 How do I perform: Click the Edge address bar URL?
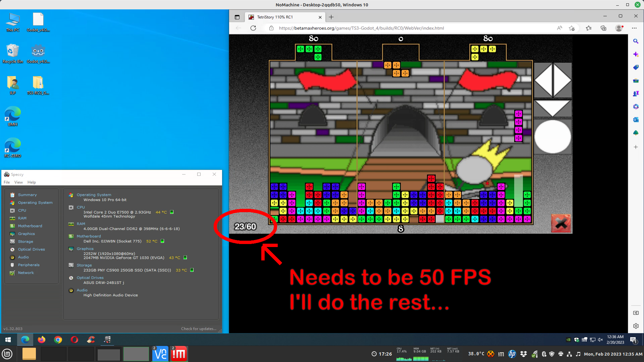click(362, 28)
